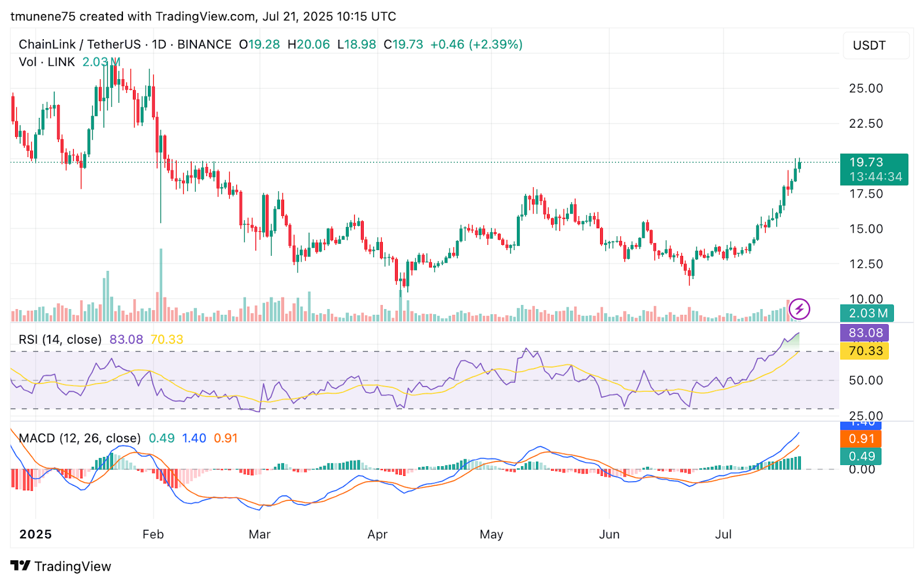Click the 25.00 price axis label
924x584 pixels.
coord(866,88)
